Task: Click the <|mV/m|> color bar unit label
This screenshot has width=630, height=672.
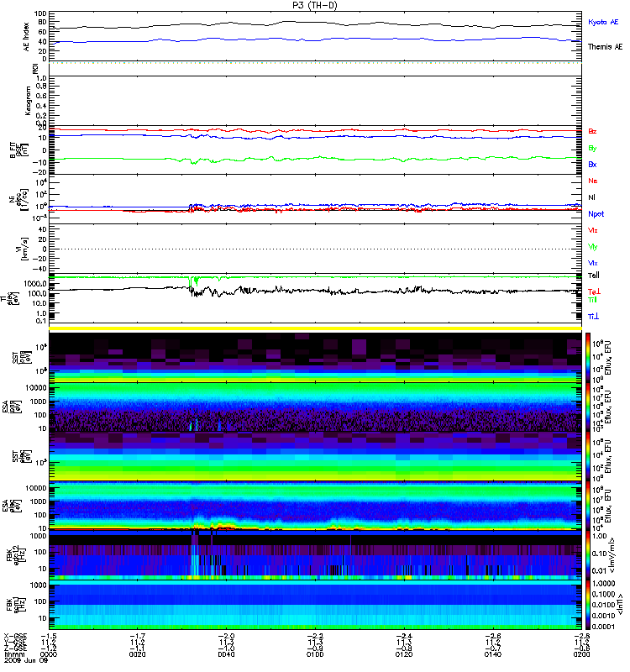Action: click(x=613, y=555)
